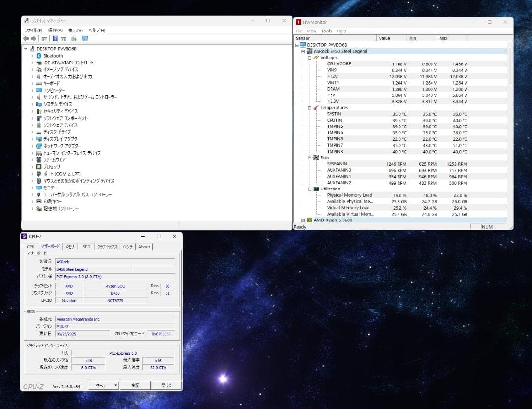Image resolution: width=532 pixels, height=409 pixels.
Task: Click the ディスク ドライブ icon
Action: [39, 132]
